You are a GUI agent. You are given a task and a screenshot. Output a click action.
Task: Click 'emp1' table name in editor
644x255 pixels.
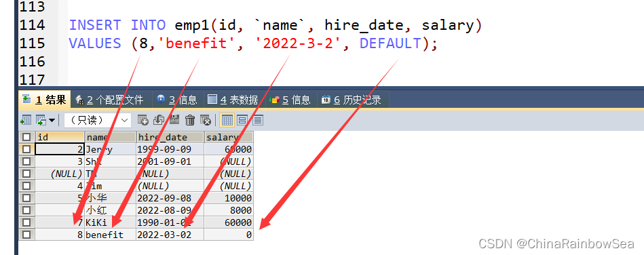pos(193,25)
